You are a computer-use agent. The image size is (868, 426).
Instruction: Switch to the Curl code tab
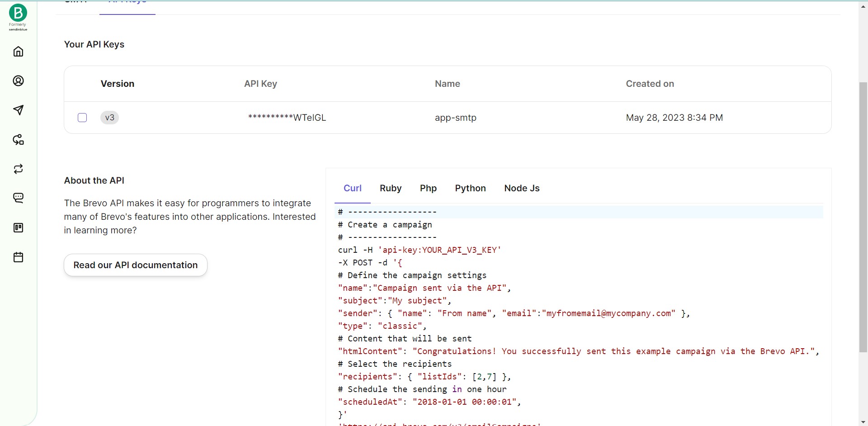tap(353, 188)
